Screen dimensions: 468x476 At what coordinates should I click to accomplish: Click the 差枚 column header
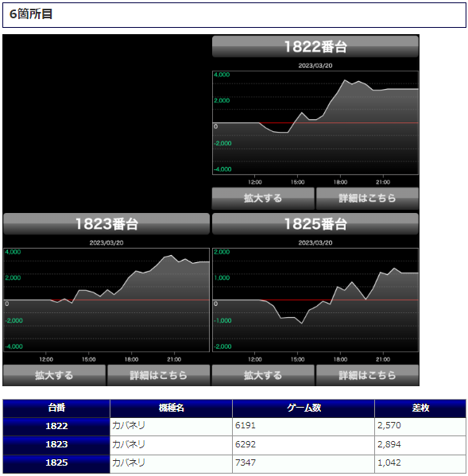coord(420,408)
